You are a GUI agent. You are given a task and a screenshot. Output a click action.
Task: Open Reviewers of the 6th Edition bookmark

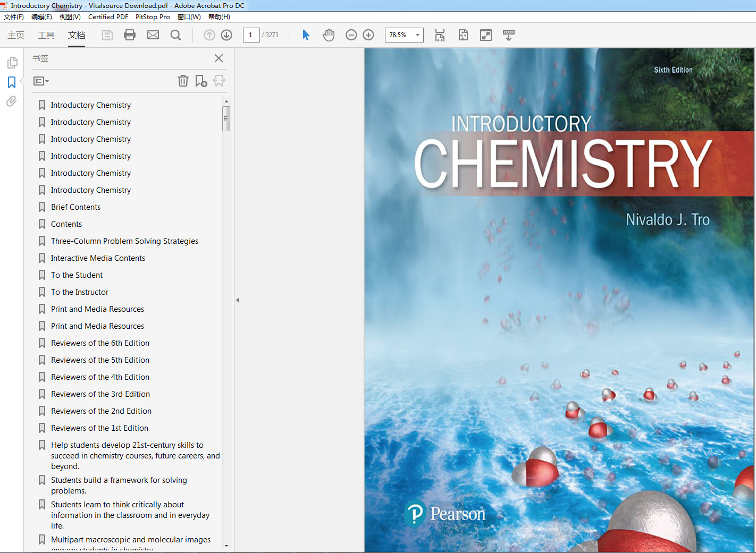(x=100, y=343)
